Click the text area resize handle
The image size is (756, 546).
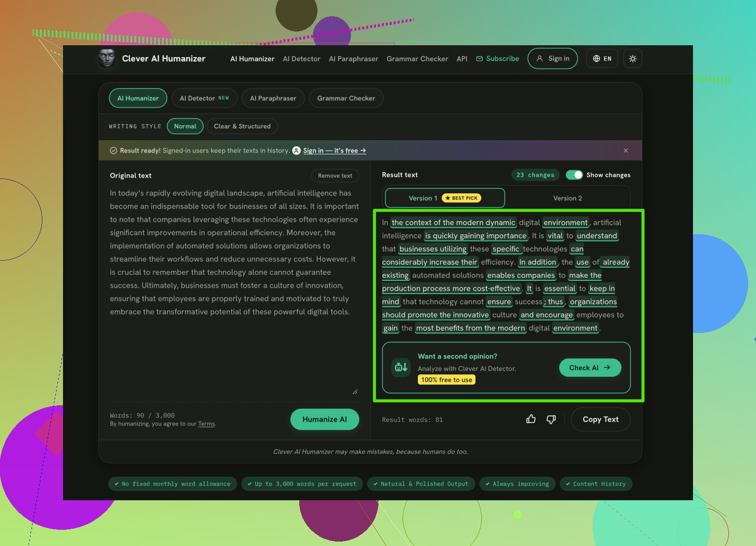click(355, 392)
